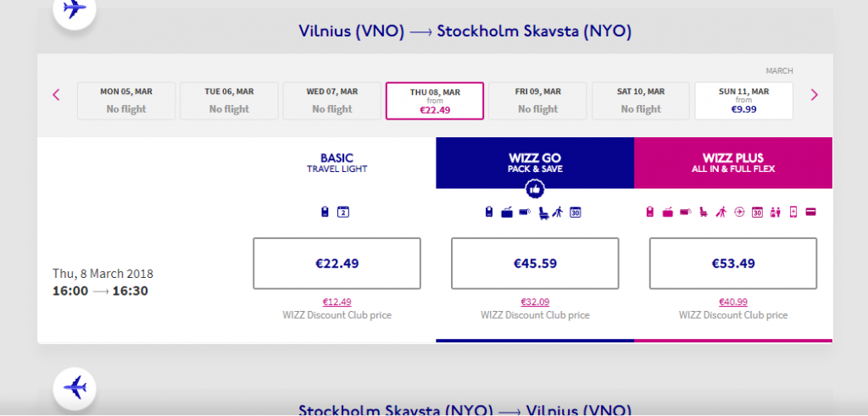Click the WIZZ PLUS mobile phone icon
The image size is (868, 416).
[793, 212]
